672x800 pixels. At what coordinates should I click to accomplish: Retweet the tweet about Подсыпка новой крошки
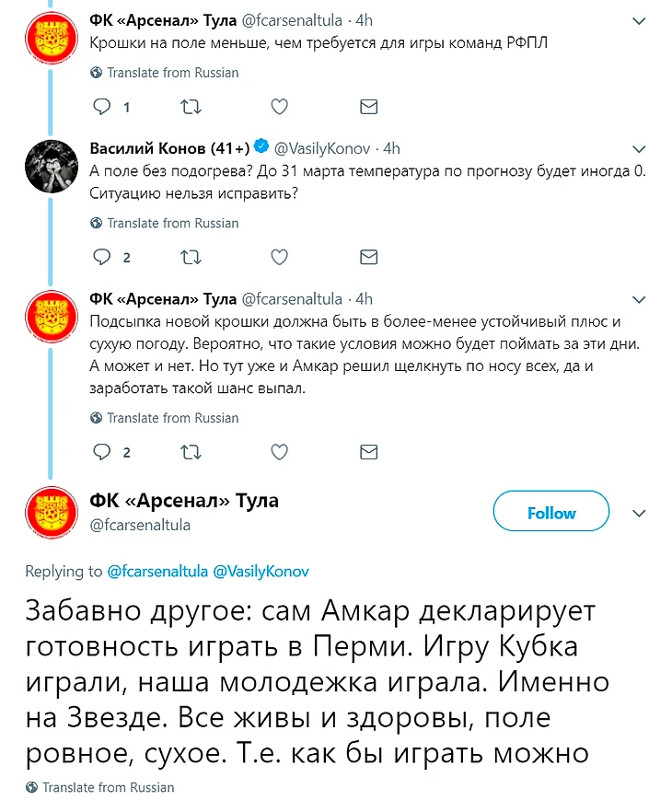pyautogui.click(x=191, y=452)
